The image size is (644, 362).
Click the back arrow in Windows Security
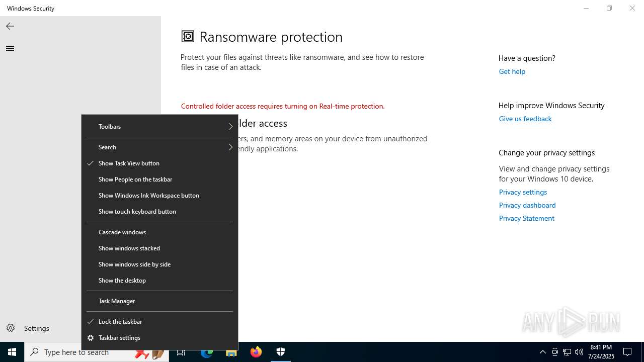pyautogui.click(x=10, y=26)
